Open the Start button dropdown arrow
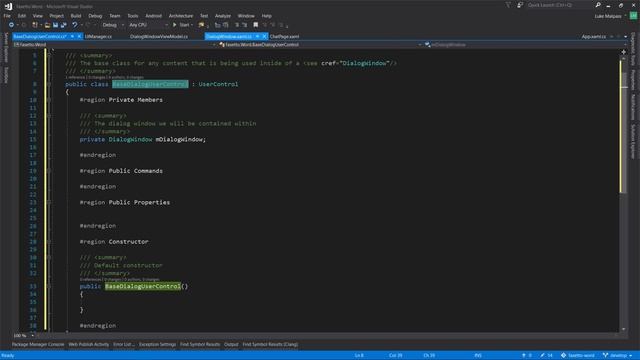Screen dimensions: 640x360 [192, 25]
